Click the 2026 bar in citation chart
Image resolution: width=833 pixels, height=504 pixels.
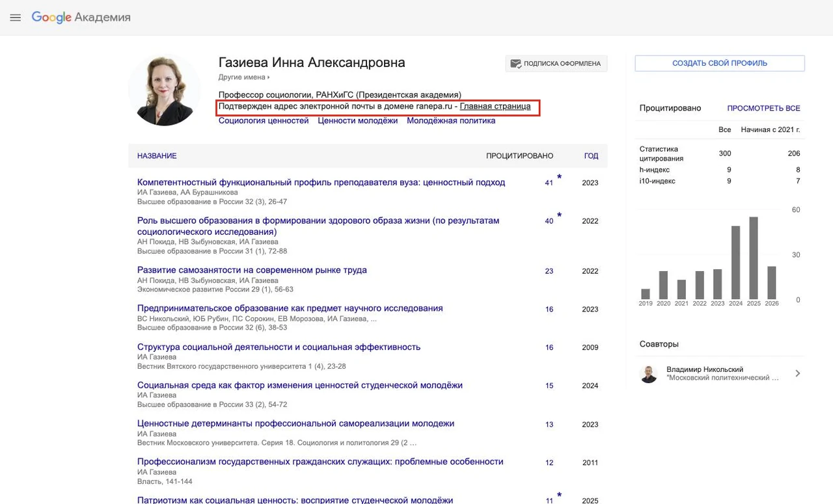coord(772,282)
